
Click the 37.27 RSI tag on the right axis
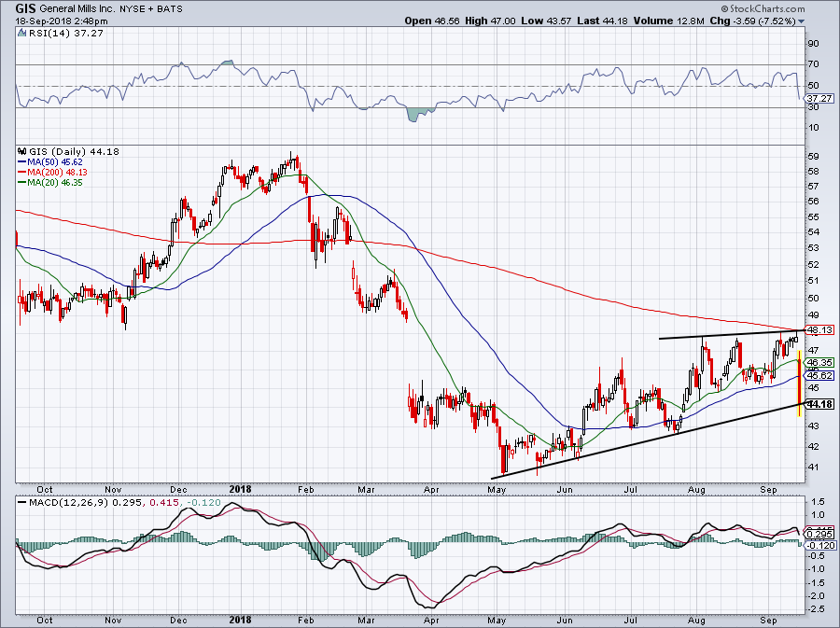819,99
